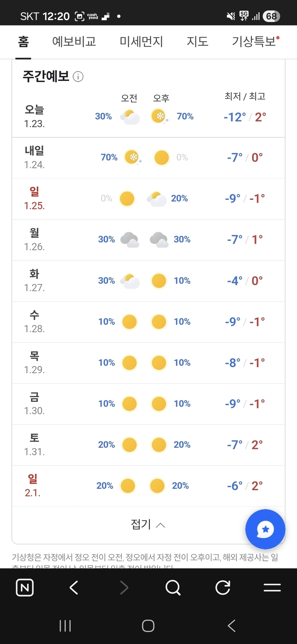Image resolution: width=297 pixels, height=644 pixels.
Task: Tap Android recent apps button
Action: click(65, 626)
